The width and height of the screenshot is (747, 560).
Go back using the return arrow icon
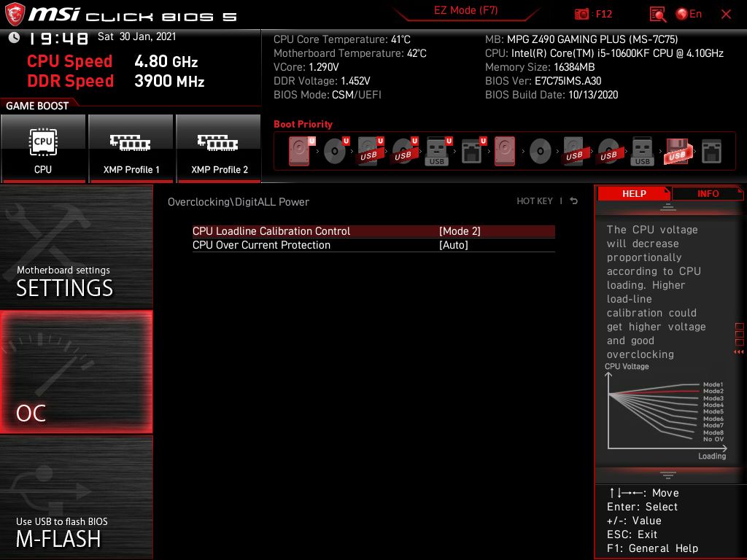pyautogui.click(x=574, y=201)
